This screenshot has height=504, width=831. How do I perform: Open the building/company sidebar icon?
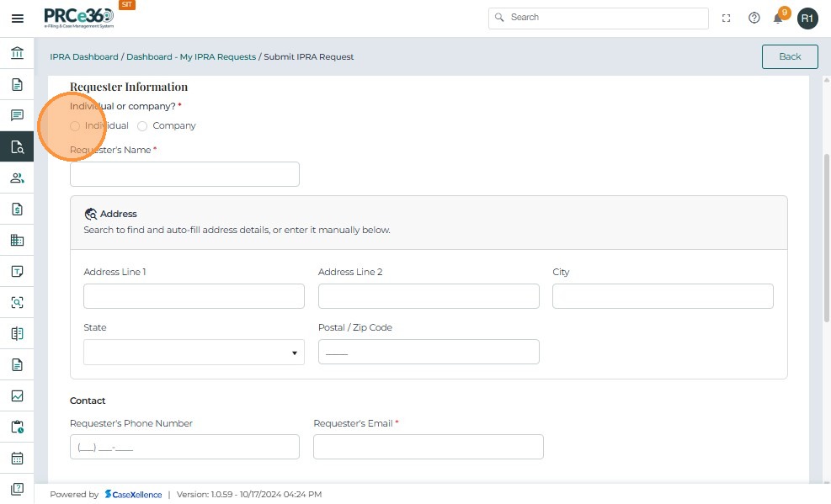(17, 241)
